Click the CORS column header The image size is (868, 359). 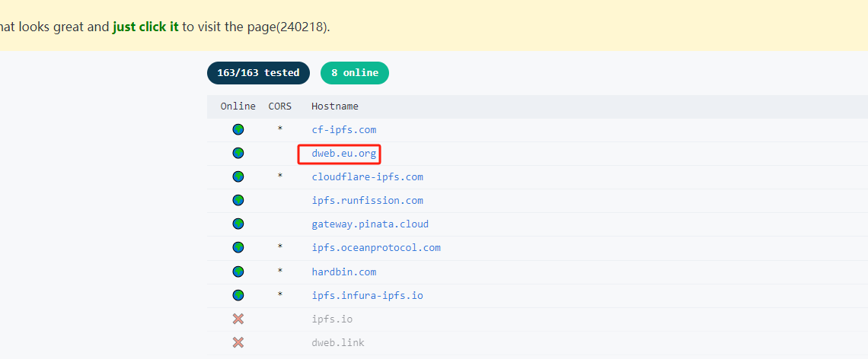(x=280, y=106)
